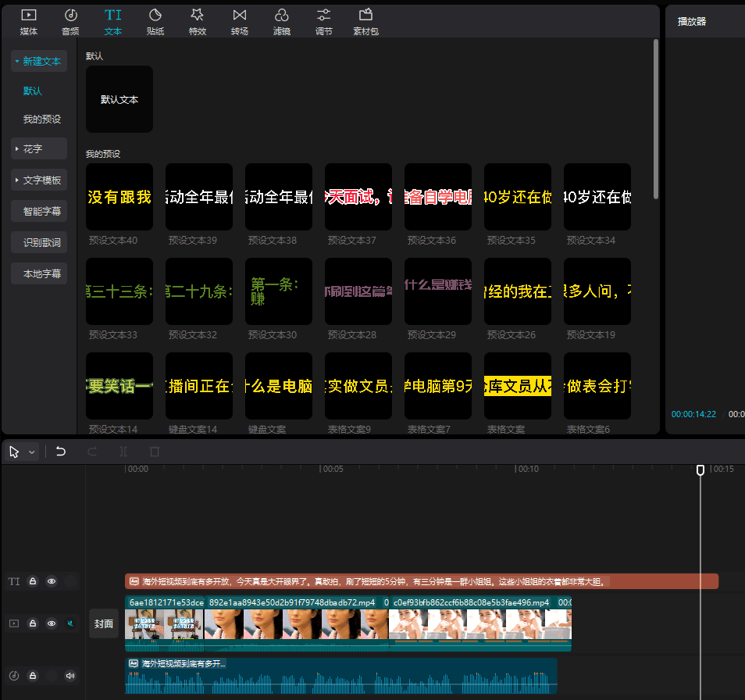Select the 默认文本 default text thumbnail
This screenshot has height=700, width=745.
coord(119,99)
